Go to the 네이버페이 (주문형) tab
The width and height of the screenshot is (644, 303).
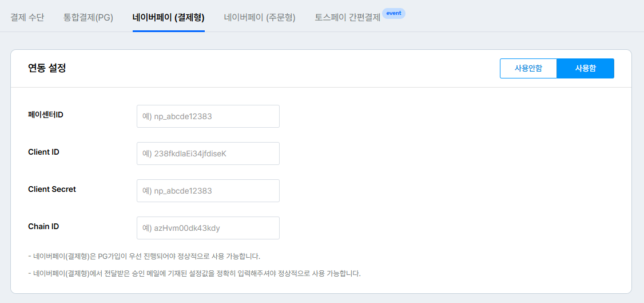pyautogui.click(x=260, y=18)
